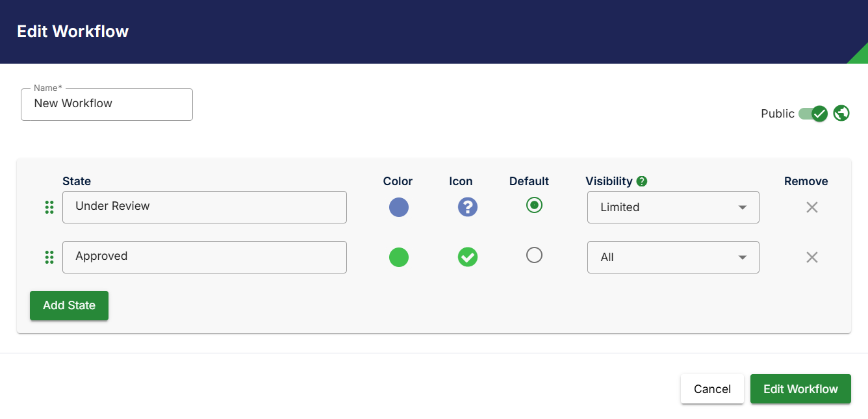Viewport: 868px width, 419px height.
Task: Set Approved as the default state
Action: [x=534, y=255]
